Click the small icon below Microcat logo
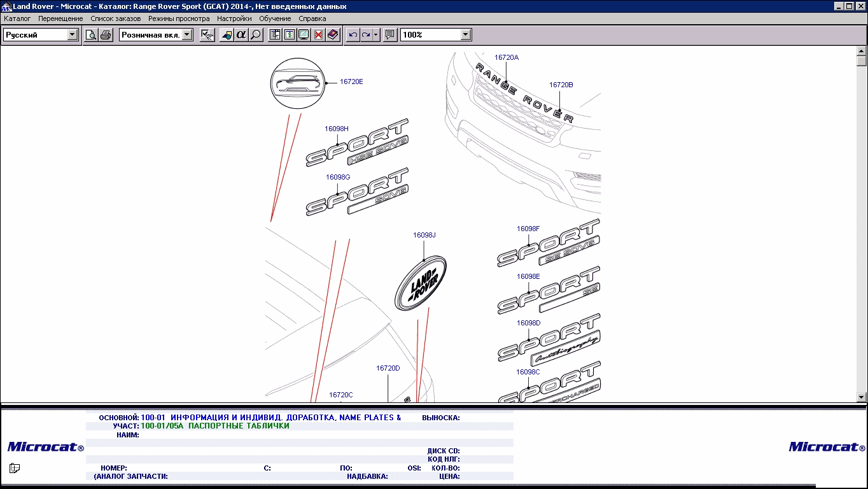 point(15,469)
